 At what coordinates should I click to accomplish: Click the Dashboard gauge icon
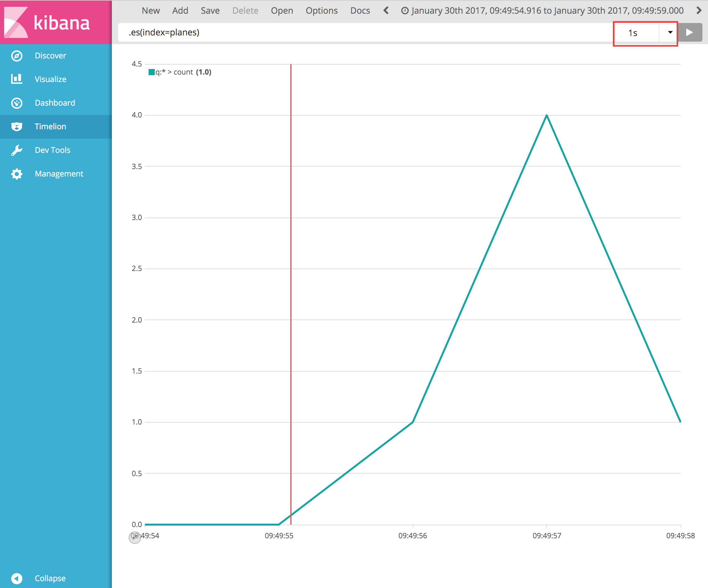click(x=16, y=103)
